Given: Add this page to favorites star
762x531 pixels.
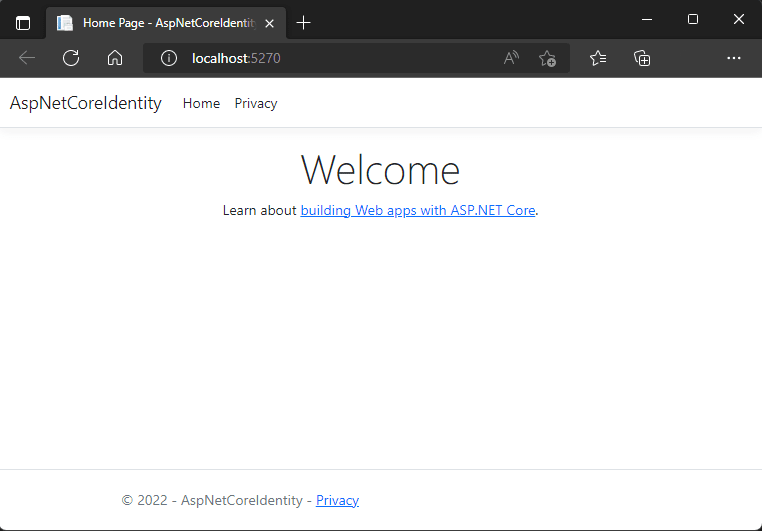Looking at the screenshot, I should (547, 58).
